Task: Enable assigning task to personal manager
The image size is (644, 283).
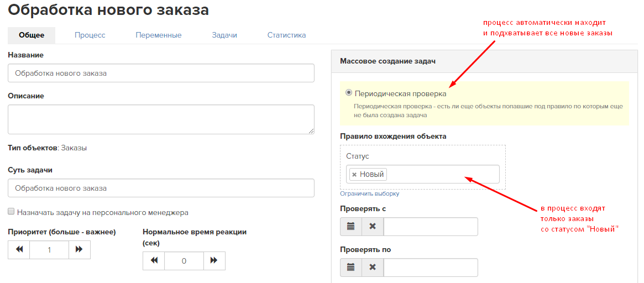Action: (x=11, y=212)
